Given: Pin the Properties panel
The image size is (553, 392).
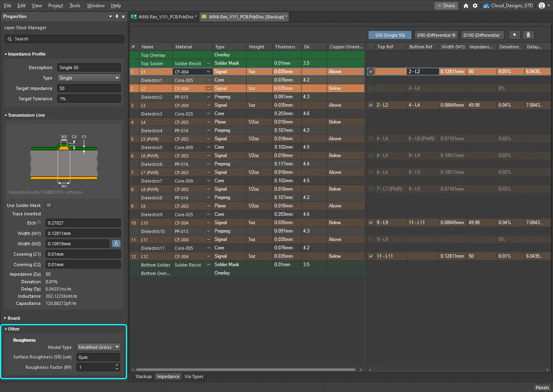Looking at the screenshot, I should point(117,16).
